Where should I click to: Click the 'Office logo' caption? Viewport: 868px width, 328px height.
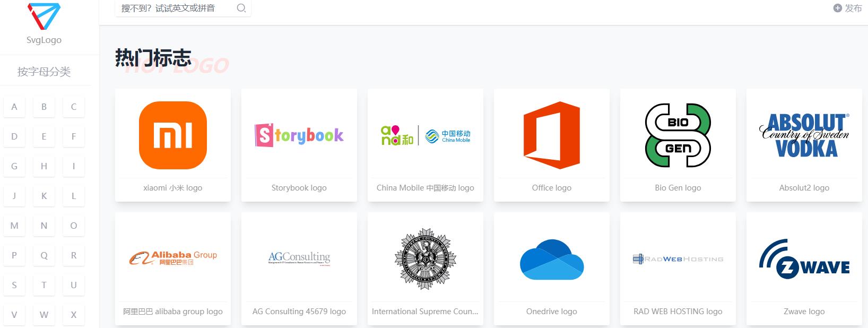pyautogui.click(x=552, y=188)
